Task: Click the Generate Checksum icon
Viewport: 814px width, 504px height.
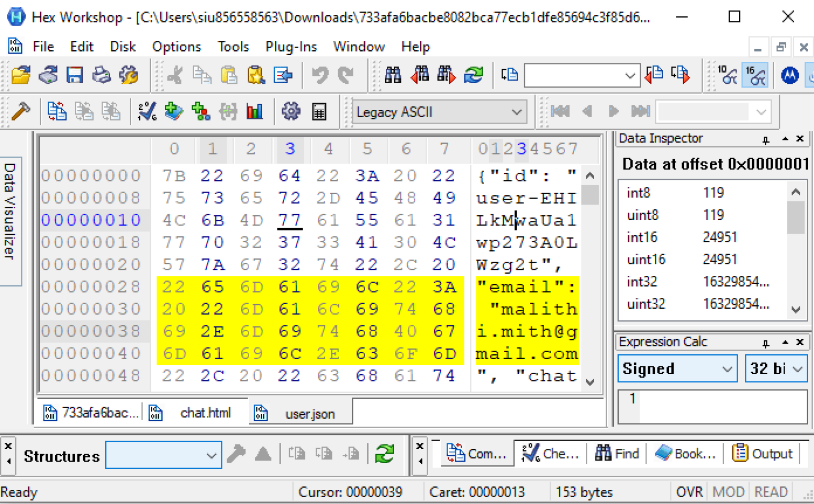Action: click(x=147, y=111)
